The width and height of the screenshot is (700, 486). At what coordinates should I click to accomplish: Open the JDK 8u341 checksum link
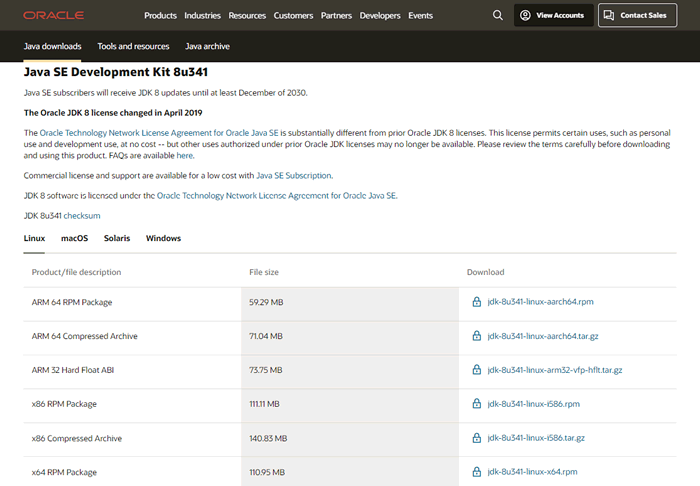82,216
